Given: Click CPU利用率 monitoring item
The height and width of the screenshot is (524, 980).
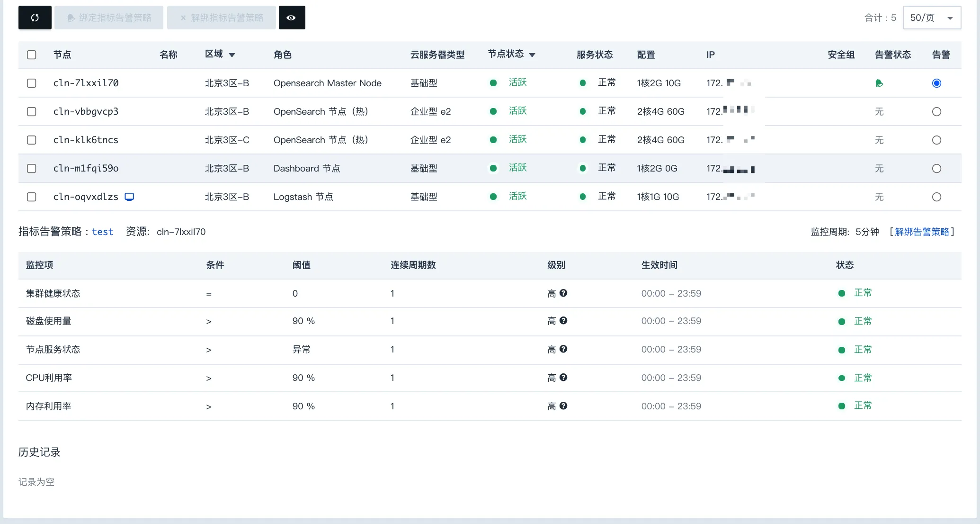Looking at the screenshot, I should pyautogui.click(x=49, y=378).
